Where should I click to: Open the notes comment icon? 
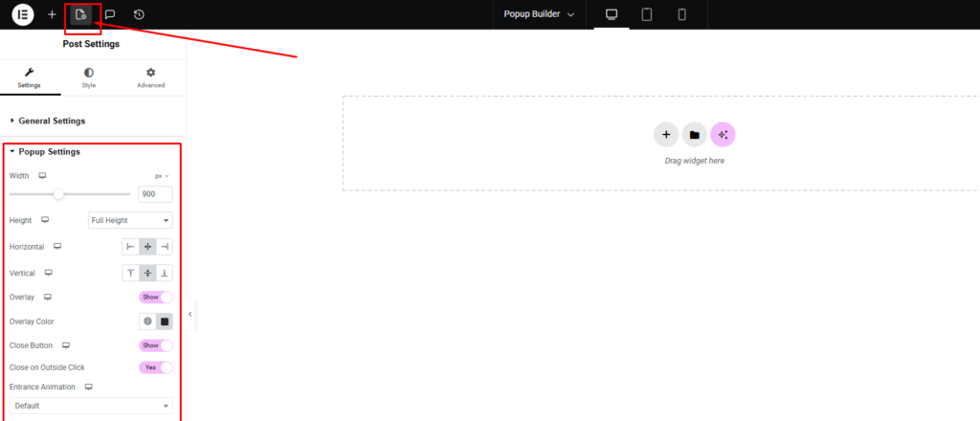pyautogui.click(x=110, y=14)
